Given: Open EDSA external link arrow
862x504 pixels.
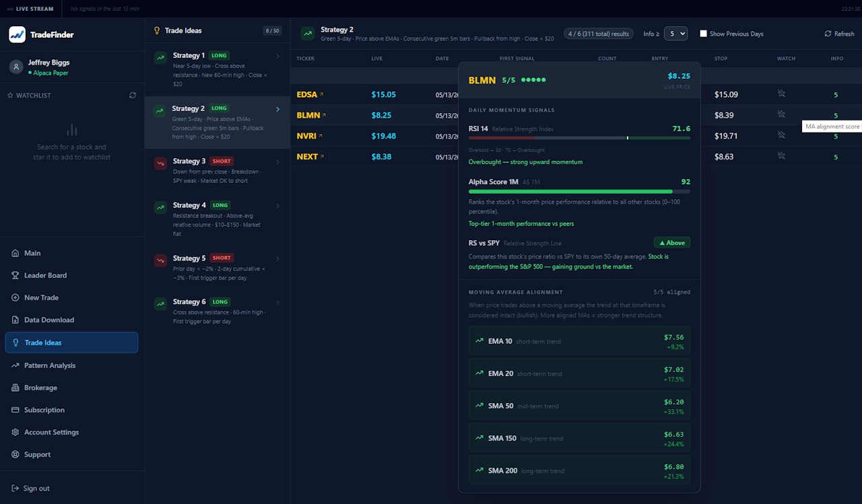Looking at the screenshot, I should point(321,95).
